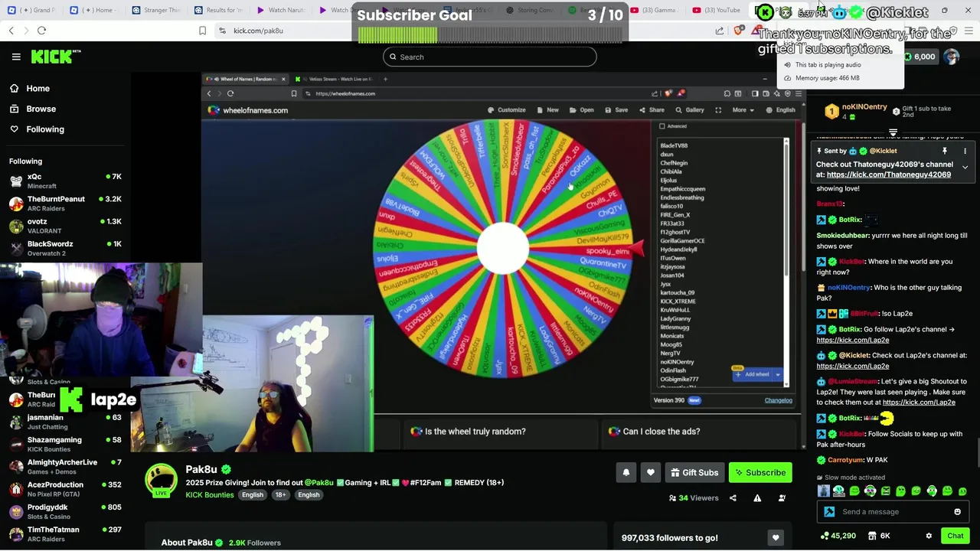
Task: Click the green Chat send button
Action: pos(955,536)
